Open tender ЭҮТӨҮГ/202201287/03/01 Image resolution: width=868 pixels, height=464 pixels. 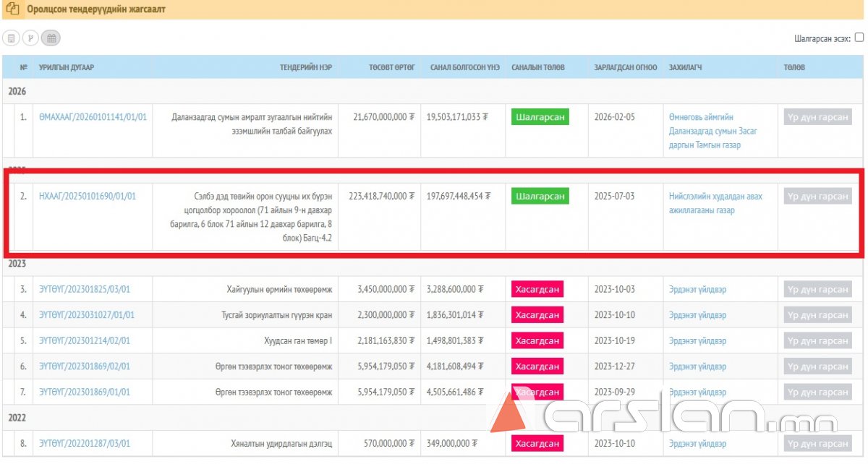pyautogui.click(x=85, y=443)
